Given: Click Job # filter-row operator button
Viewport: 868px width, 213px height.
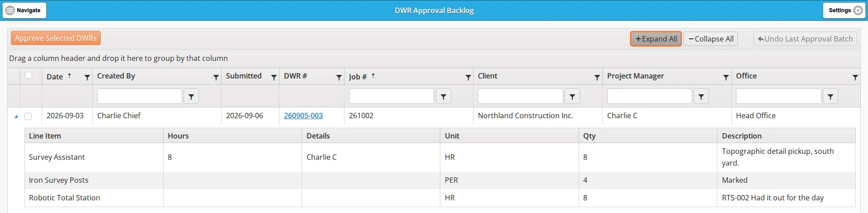Looking at the screenshot, I should [x=443, y=96].
